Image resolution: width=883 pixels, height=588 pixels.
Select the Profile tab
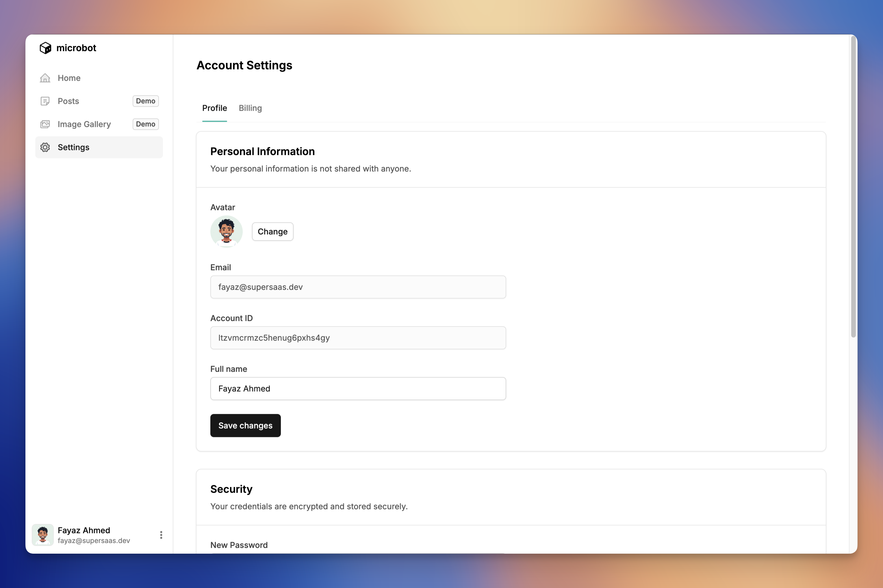[214, 108]
